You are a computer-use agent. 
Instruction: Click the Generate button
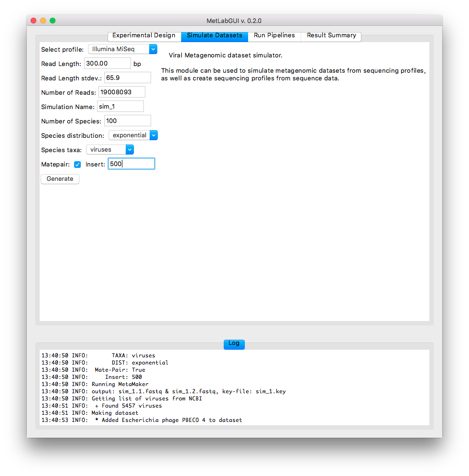coord(60,179)
